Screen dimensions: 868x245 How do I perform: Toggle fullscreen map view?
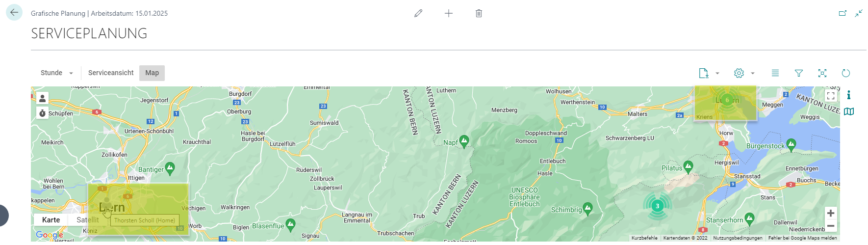click(831, 96)
